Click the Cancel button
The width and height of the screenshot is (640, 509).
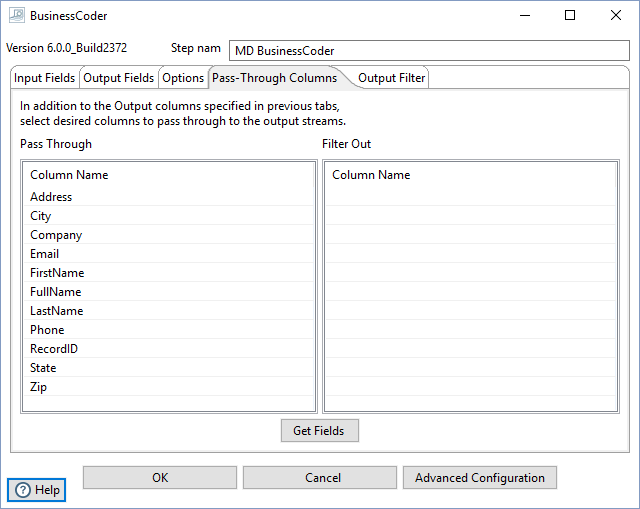click(320, 478)
